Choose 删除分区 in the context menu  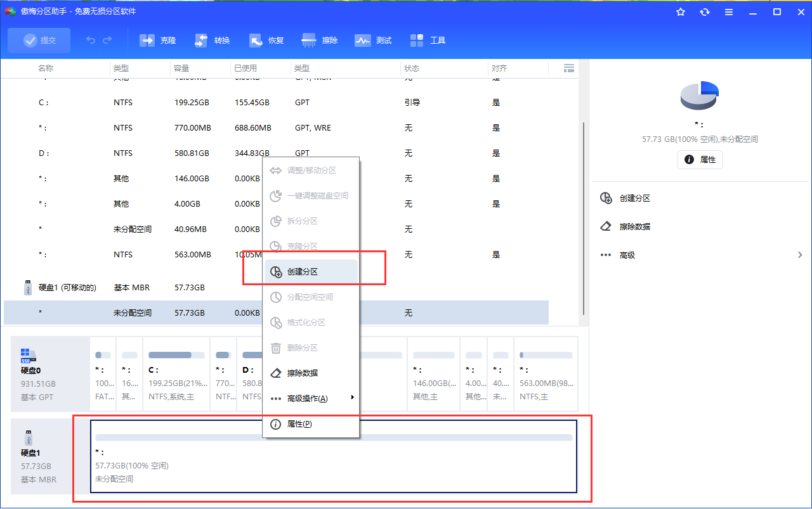pos(311,348)
